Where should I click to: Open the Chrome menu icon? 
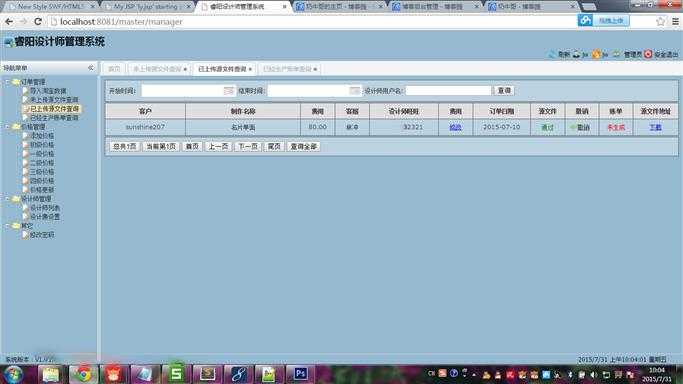pyautogui.click(x=675, y=21)
